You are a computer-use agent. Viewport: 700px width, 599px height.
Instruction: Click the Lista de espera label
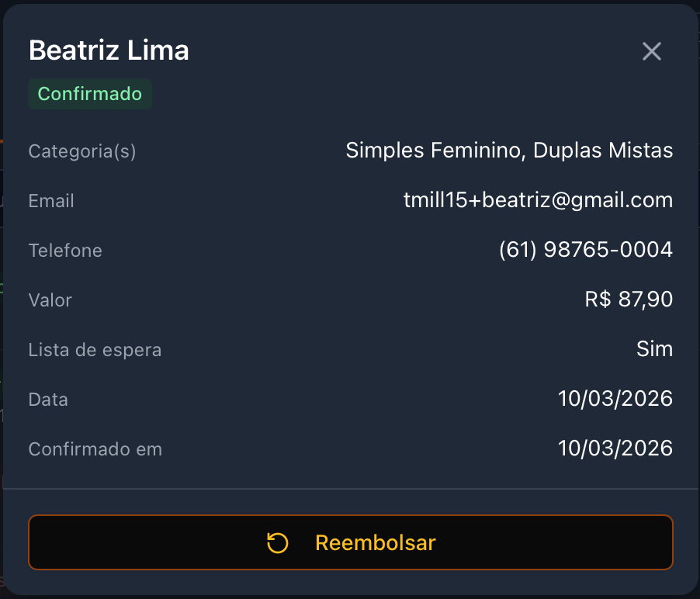click(x=95, y=349)
